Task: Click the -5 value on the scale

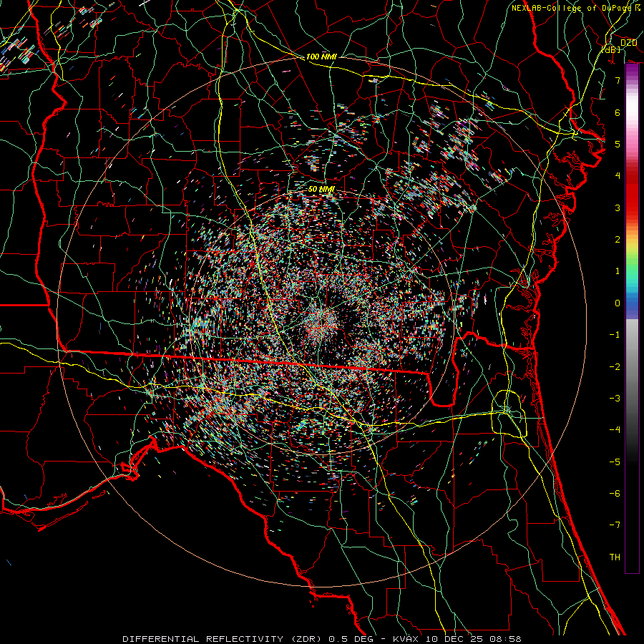Action: (615, 462)
